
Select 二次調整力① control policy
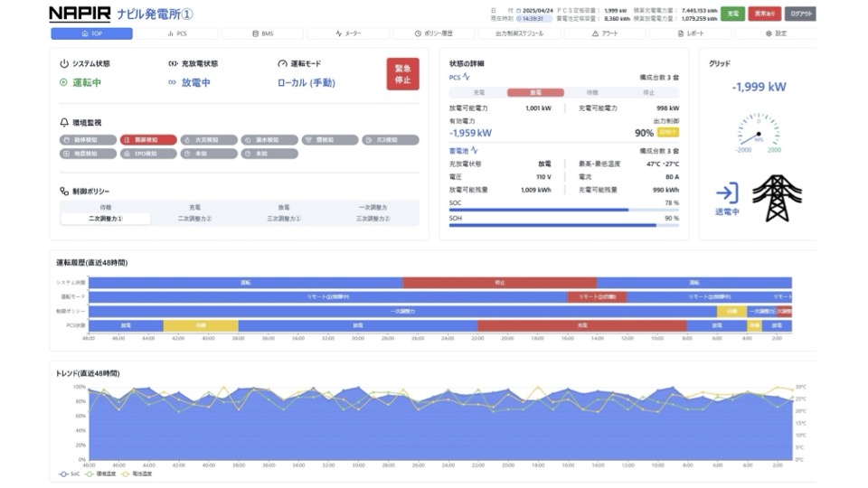tap(106, 219)
